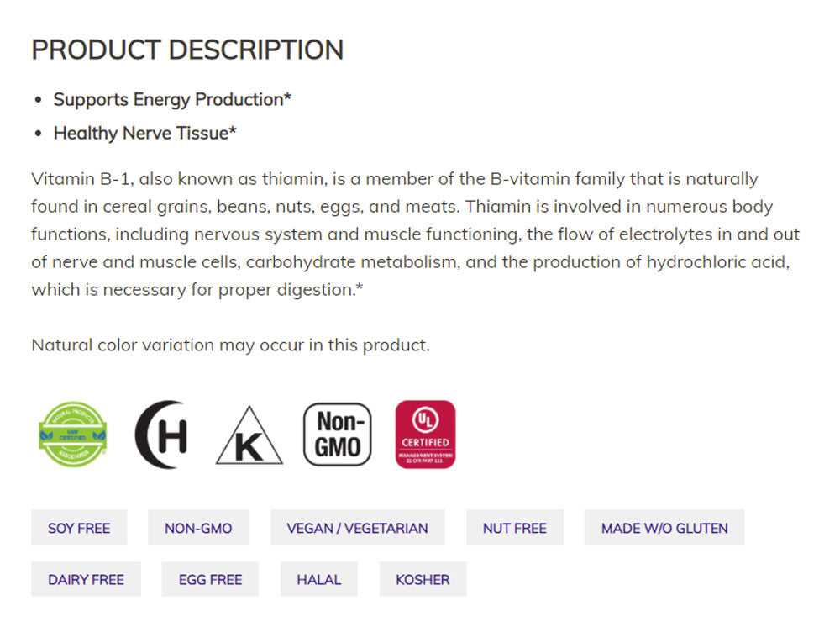The width and height of the screenshot is (840, 627).
Task: Click the Healthy Nerve Tissue bullet
Action: coord(144,133)
